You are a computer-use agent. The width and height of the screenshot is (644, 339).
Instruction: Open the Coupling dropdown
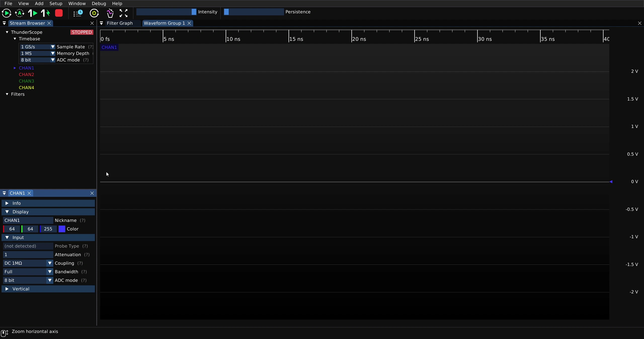point(28,263)
